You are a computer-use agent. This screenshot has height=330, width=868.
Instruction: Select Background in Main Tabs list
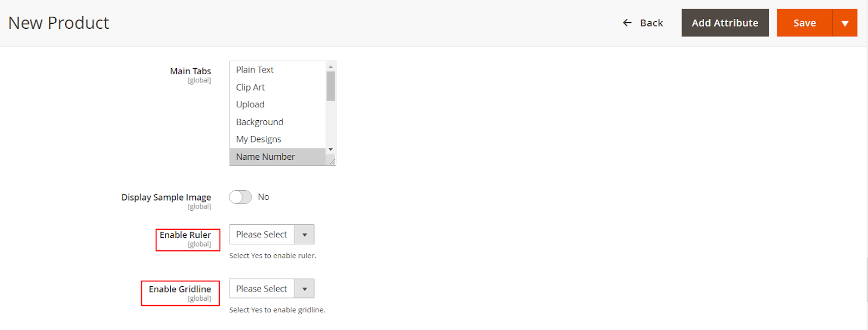click(x=259, y=122)
